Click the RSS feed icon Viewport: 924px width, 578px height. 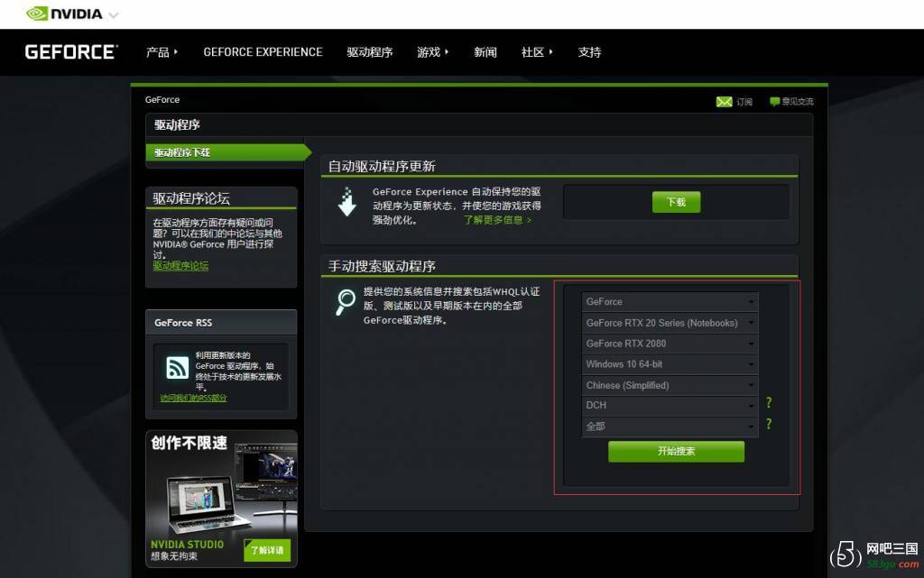(x=177, y=368)
